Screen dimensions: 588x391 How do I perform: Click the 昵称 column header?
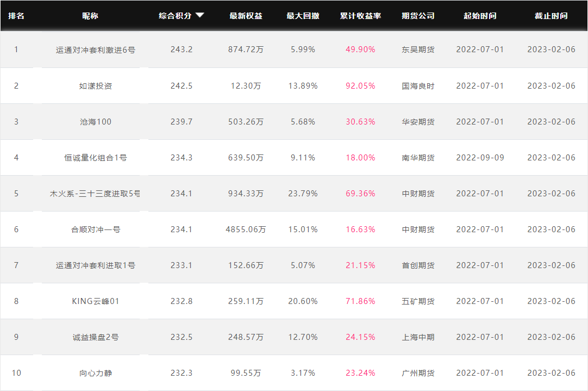(x=90, y=16)
